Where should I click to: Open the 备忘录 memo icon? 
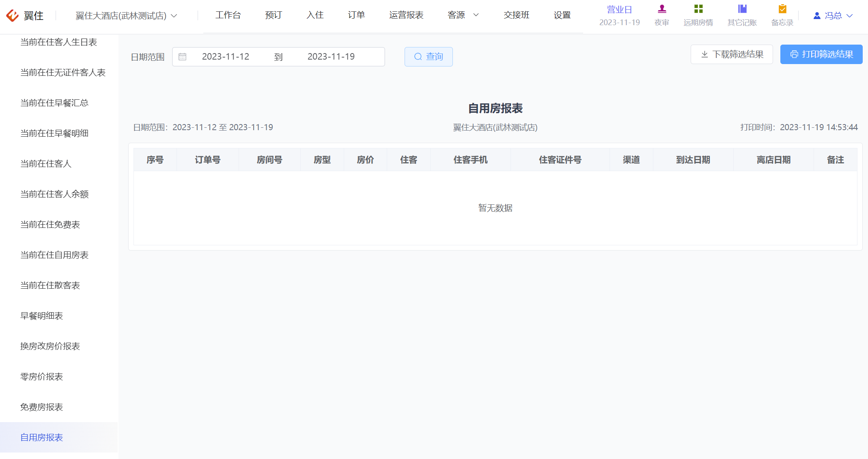[782, 9]
